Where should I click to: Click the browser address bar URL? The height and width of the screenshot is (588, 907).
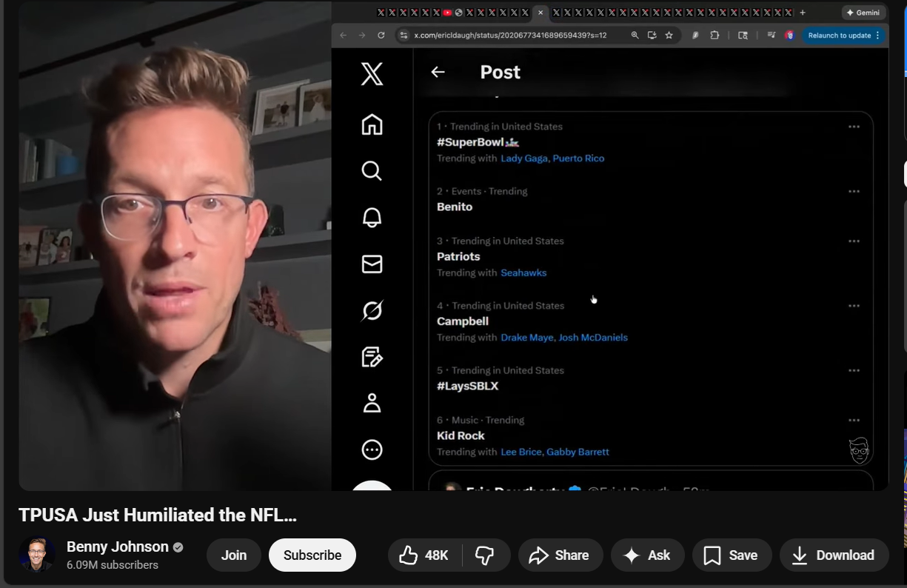510,35
